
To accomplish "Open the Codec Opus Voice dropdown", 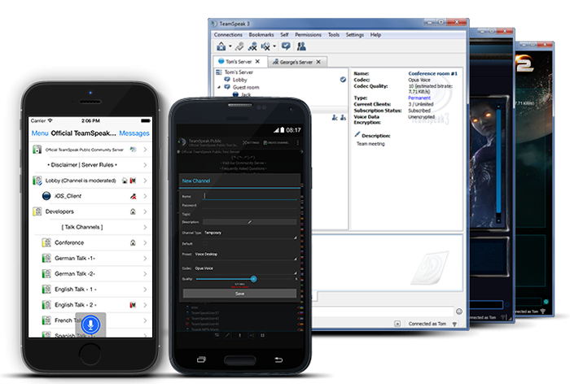I will (245, 268).
